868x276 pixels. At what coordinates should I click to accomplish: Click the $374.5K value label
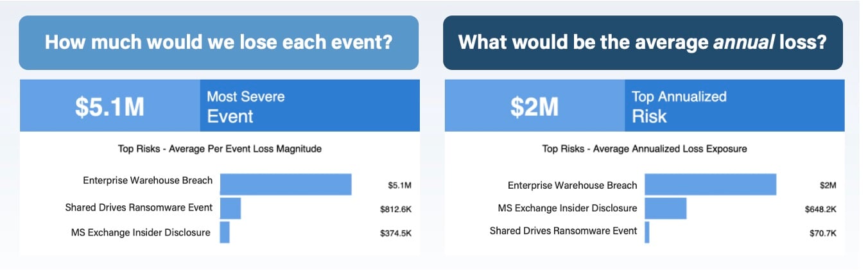[x=395, y=233]
